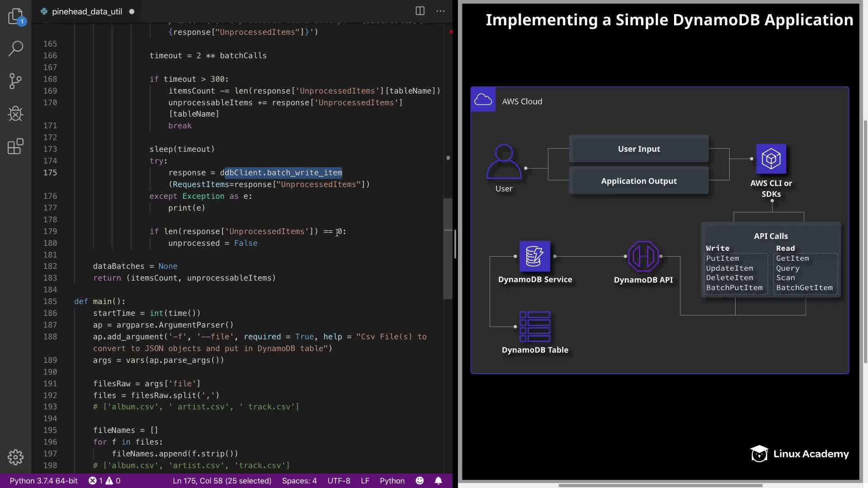
Task: Open the Python language mode selector
Action: point(392,481)
